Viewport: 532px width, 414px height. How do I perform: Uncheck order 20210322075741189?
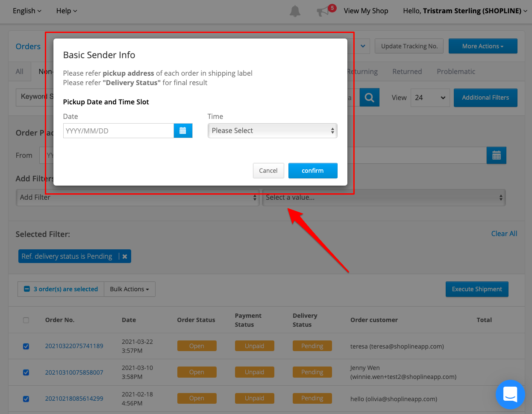[26, 346]
